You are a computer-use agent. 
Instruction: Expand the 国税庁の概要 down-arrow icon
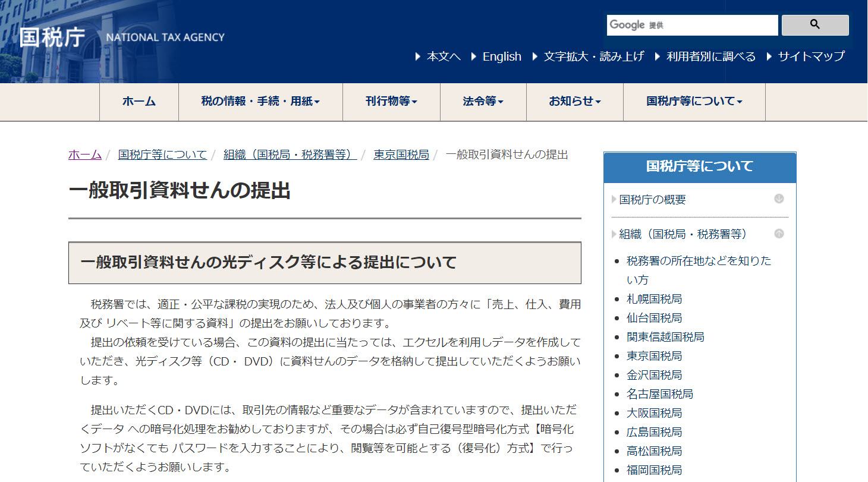click(779, 199)
